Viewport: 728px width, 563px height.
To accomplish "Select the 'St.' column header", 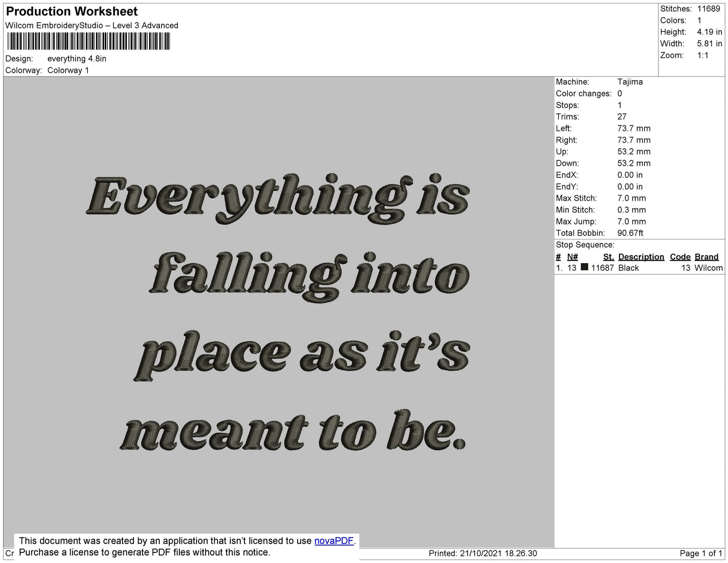I will [x=609, y=257].
